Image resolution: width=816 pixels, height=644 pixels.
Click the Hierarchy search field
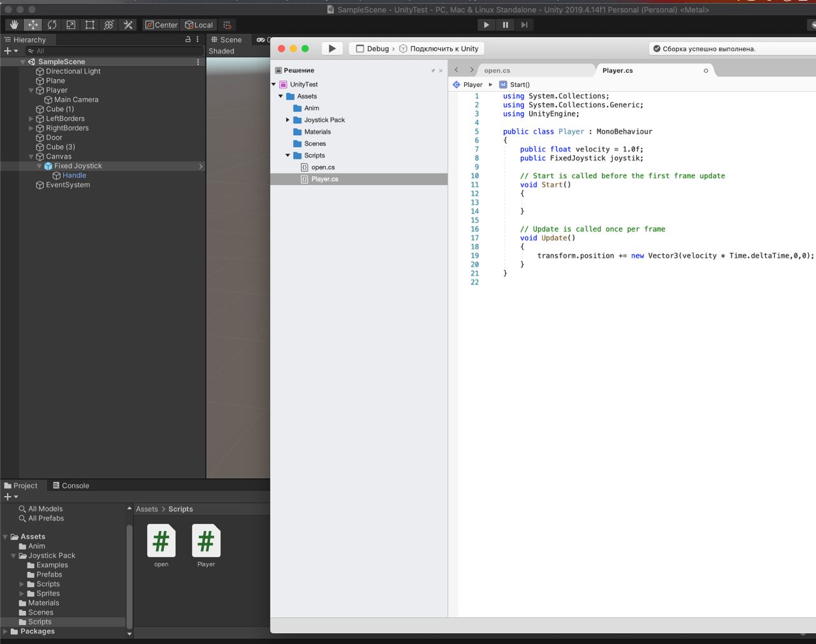[x=113, y=51]
